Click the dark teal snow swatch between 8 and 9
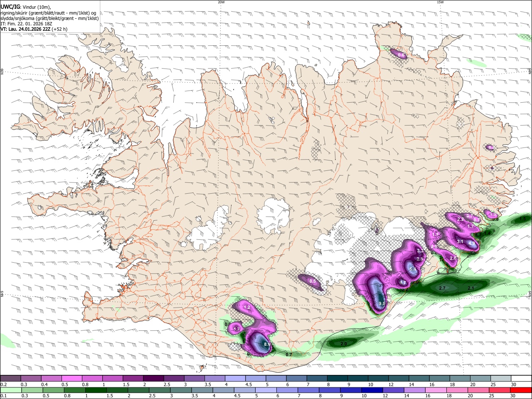The image size is (532, 399). 337,379
